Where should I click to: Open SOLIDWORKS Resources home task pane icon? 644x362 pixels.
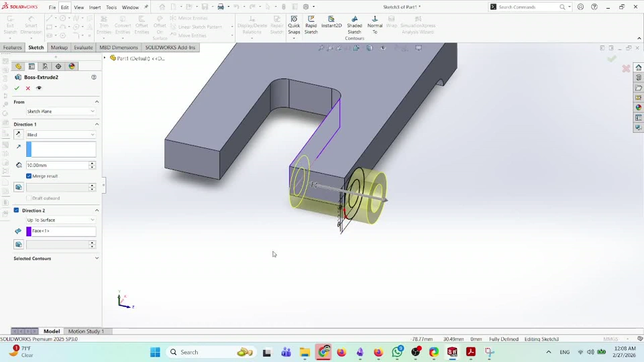pyautogui.click(x=638, y=68)
